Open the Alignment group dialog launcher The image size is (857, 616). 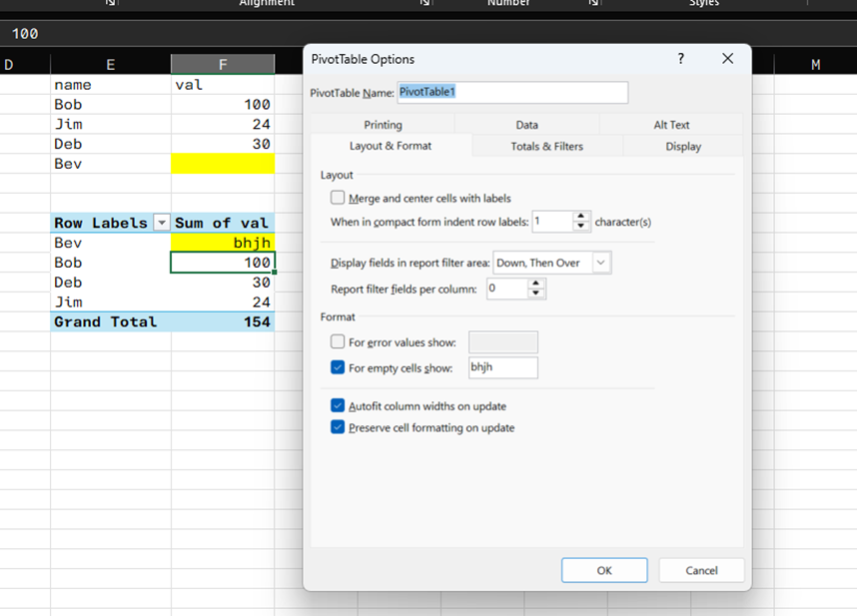tap(110, 3)
